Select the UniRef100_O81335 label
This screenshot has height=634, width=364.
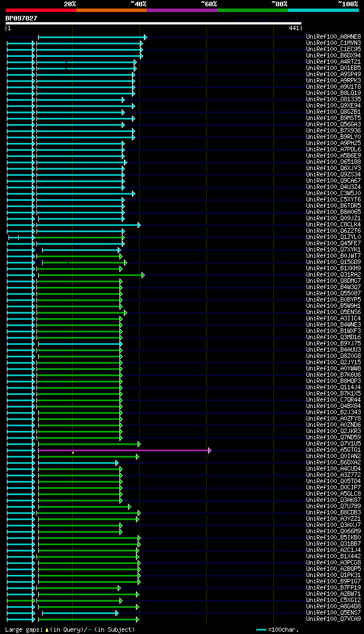click(x=334, y=100)
